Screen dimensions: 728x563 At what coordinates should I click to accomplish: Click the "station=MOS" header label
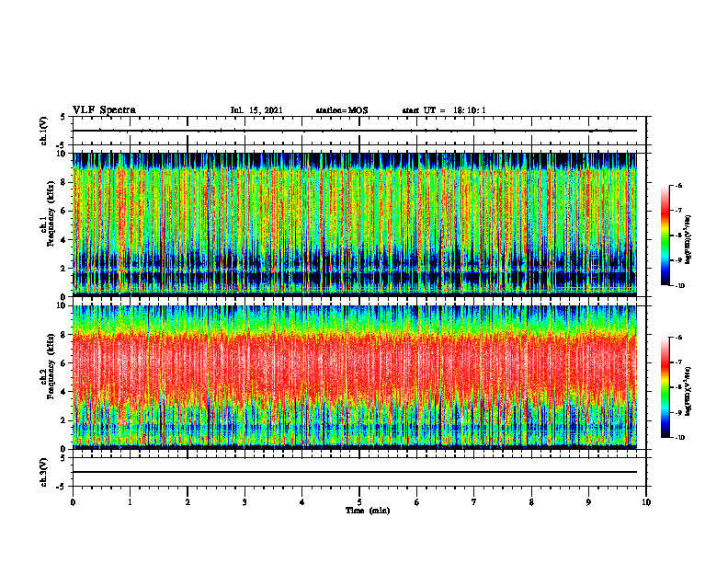tap(342, 110)
